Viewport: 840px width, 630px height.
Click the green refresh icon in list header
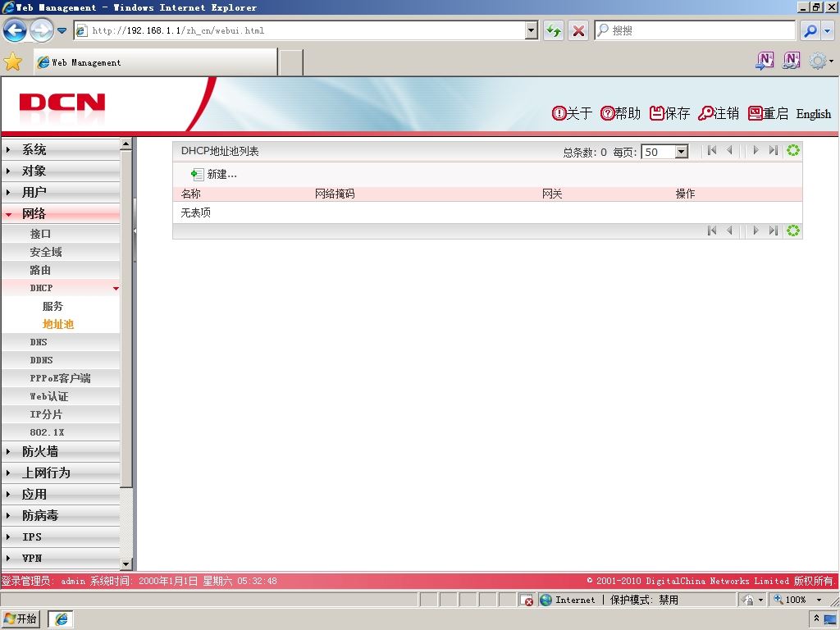pos(793,151)
